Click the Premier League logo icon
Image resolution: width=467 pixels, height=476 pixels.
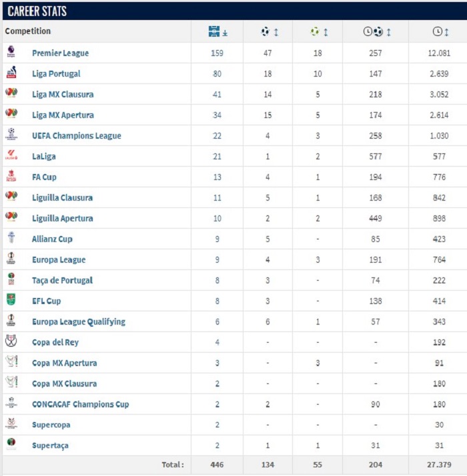[11, 51]
